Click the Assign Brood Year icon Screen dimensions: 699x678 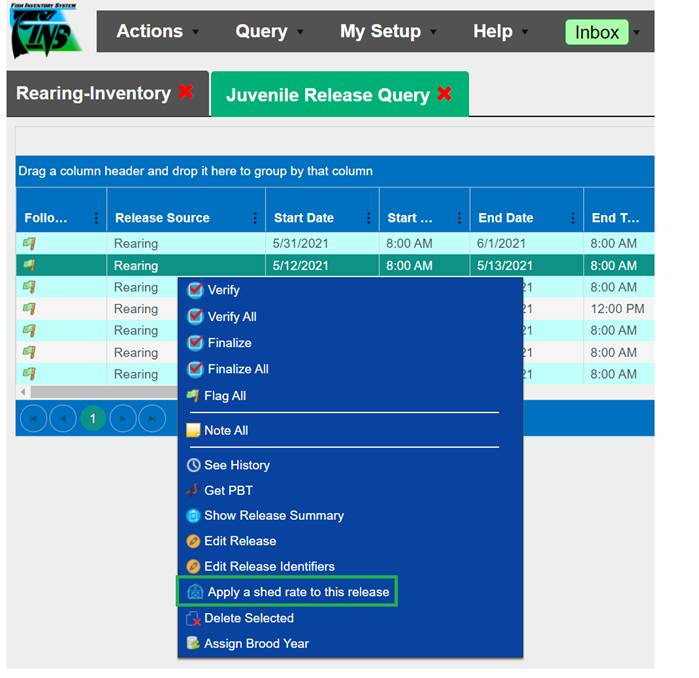[x=193, y=643]
